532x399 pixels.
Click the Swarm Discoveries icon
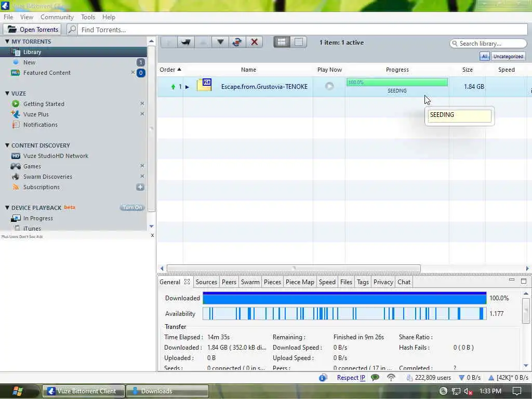tap(16, 177)
